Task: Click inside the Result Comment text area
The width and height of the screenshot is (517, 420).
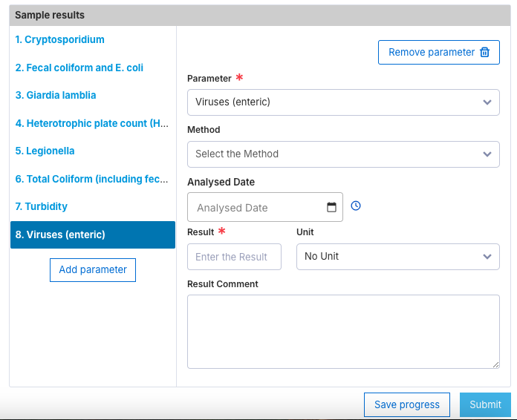Action: [x=343, y=332]
